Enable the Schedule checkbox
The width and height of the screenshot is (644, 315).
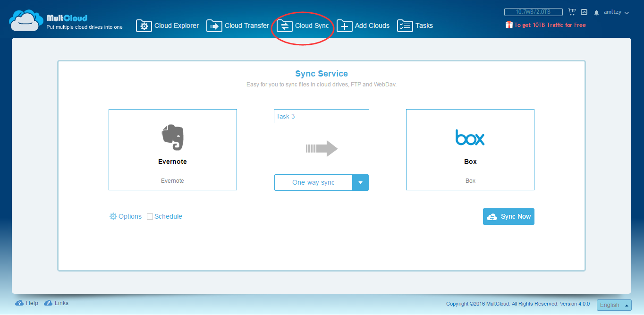pos(150,217)
